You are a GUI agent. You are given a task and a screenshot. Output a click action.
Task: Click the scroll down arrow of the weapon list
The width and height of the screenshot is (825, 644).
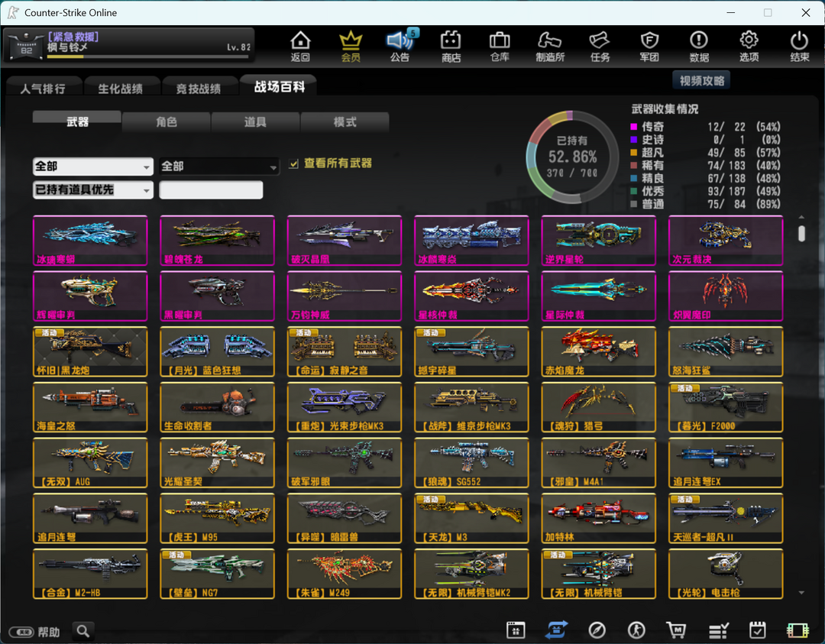coord(801,593)
